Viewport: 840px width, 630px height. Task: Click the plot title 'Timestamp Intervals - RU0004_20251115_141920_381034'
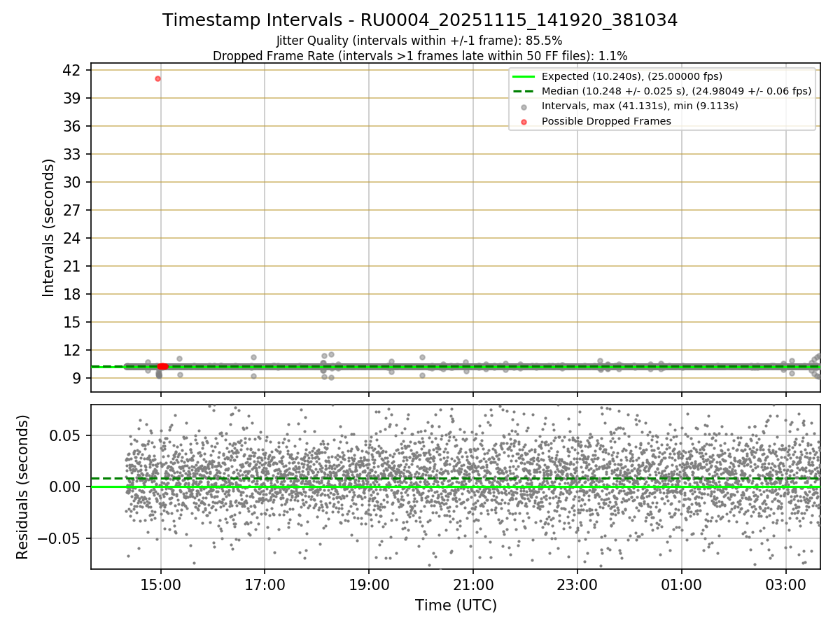pyautogui.click(x=420, y=20)
